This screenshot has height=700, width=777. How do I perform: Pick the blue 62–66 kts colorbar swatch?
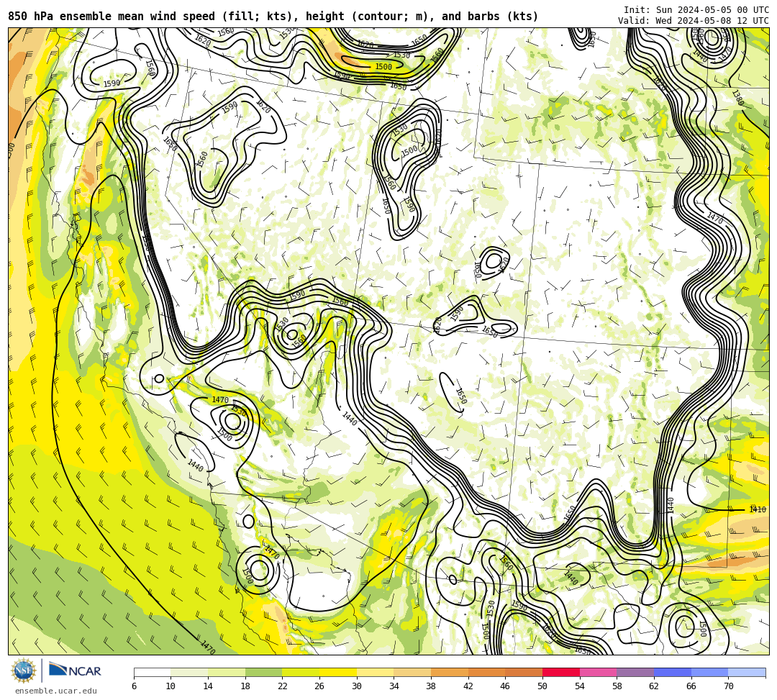pos(673,672)
